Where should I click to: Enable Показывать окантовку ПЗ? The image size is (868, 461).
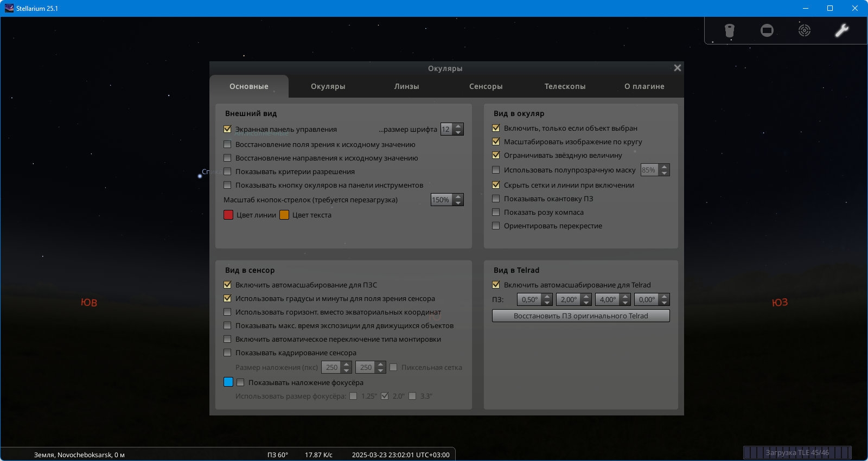point(496,199)
